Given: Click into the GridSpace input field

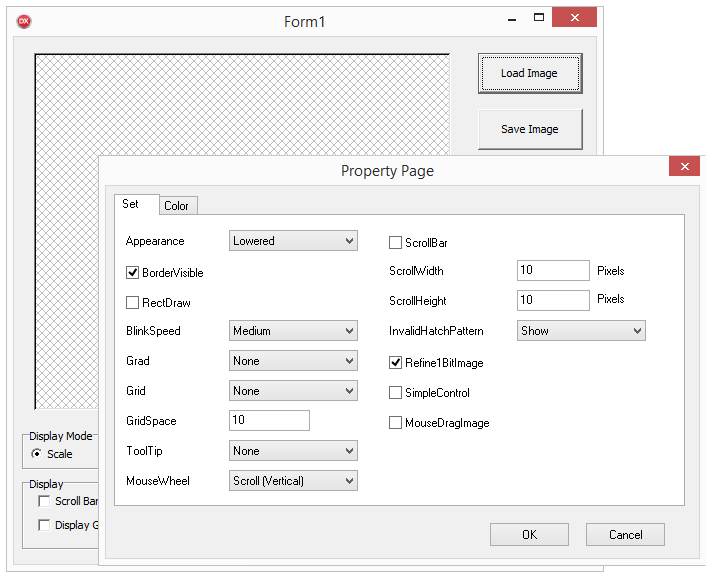Looking at the screenshot, I should click(x=269, y=421).
